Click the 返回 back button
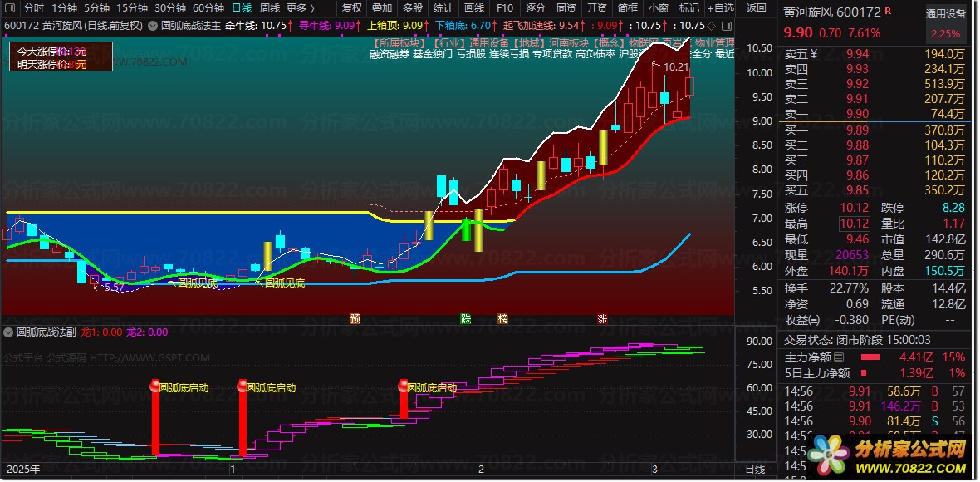This screenshot has width=980, height=482. point(757,8)
